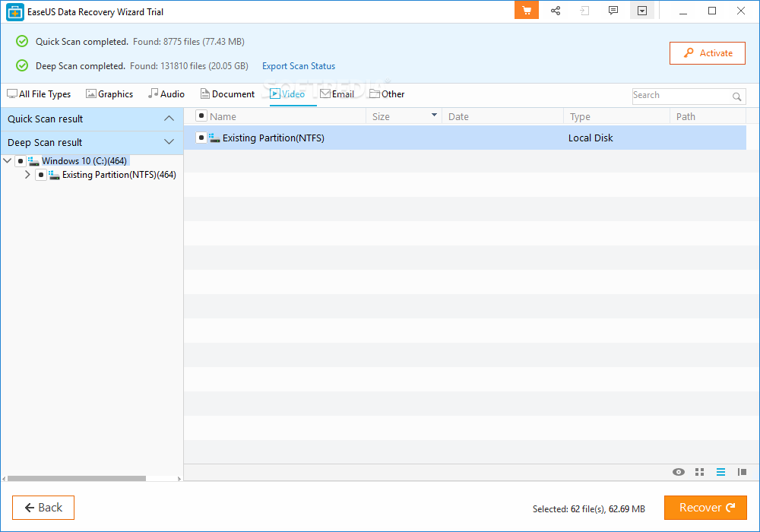Click the Back button

pyautogui.click(x=43, y=507)
